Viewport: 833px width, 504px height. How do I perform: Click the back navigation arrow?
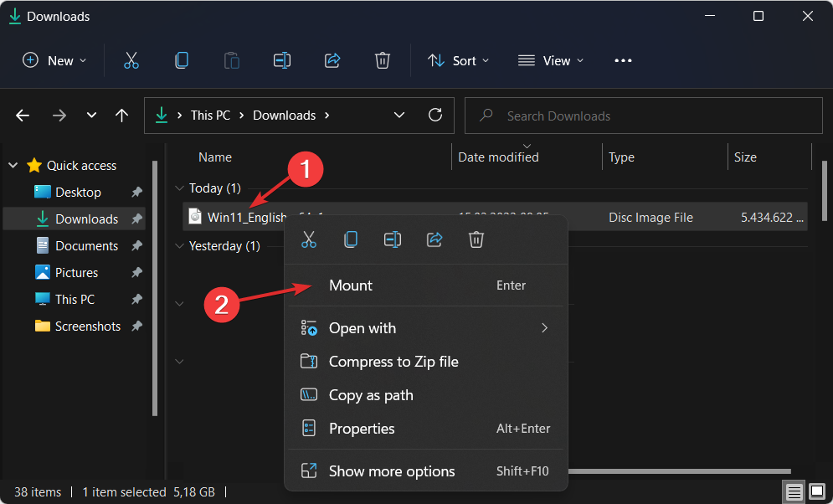click(22, 115)
